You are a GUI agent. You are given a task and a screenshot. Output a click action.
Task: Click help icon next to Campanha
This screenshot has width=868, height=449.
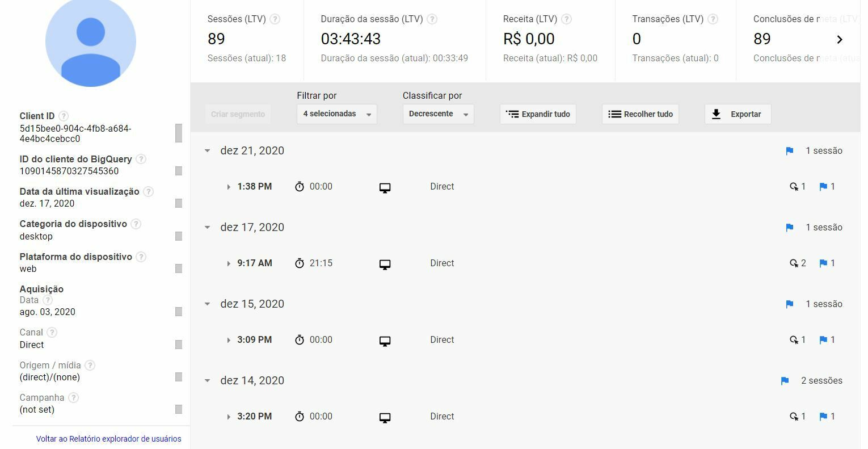click(73, 397)
